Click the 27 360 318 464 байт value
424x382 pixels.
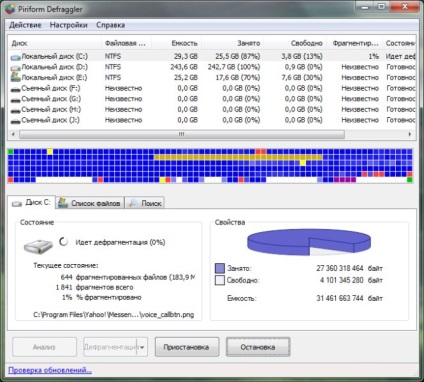pyautogui.click(x=349, y=268)
